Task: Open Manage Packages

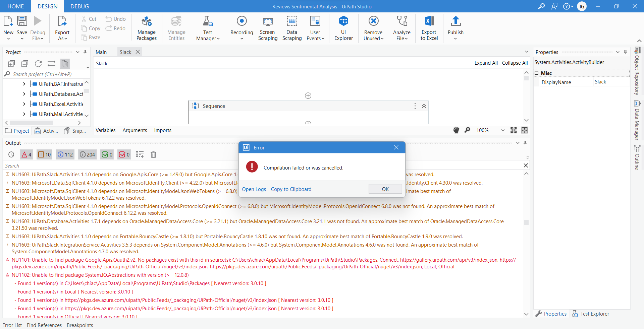Action: [x=147, y=28]
